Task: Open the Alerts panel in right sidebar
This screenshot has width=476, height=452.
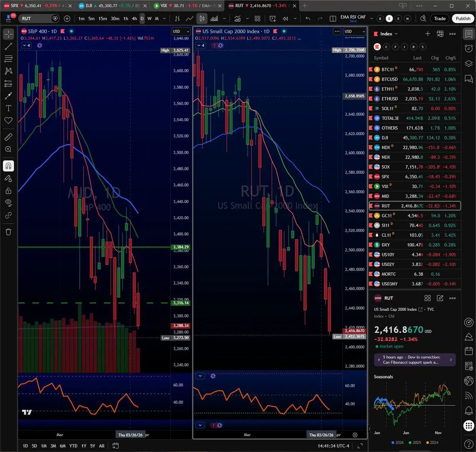Action: pyautogui.click(x=468, y=48)
